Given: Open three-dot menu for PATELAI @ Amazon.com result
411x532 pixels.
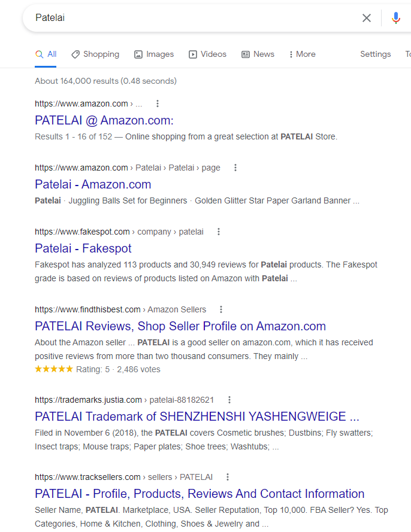Looking at the screenshot, I should (157, 104).
